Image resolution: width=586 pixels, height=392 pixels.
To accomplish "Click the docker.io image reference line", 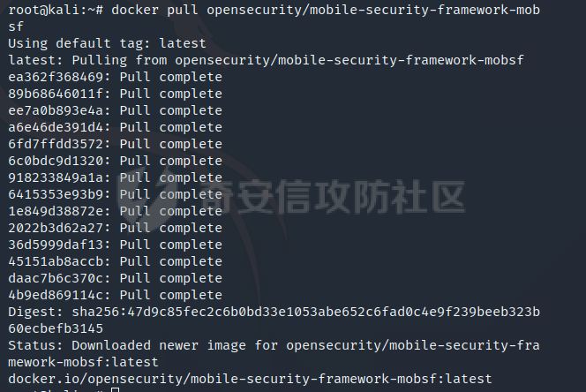I will (x=250, y=379).
